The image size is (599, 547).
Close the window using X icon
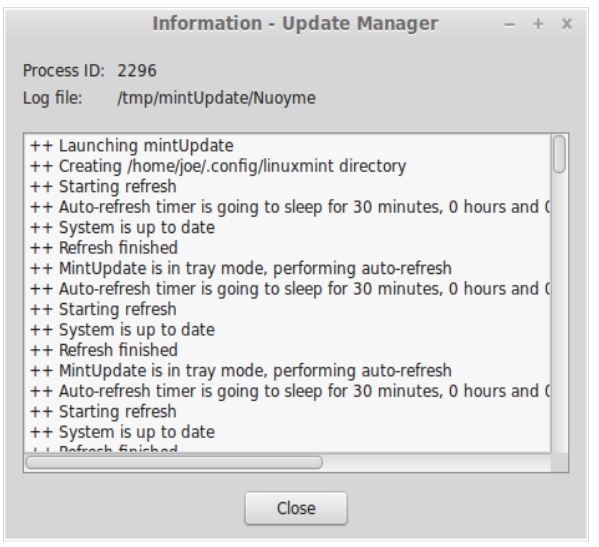coord(567,24)
